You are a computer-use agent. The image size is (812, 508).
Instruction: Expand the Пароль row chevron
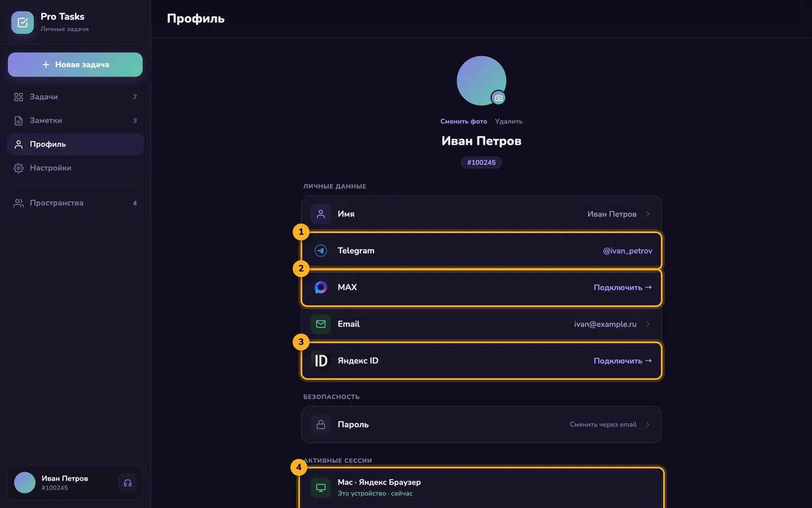(648, 425)
